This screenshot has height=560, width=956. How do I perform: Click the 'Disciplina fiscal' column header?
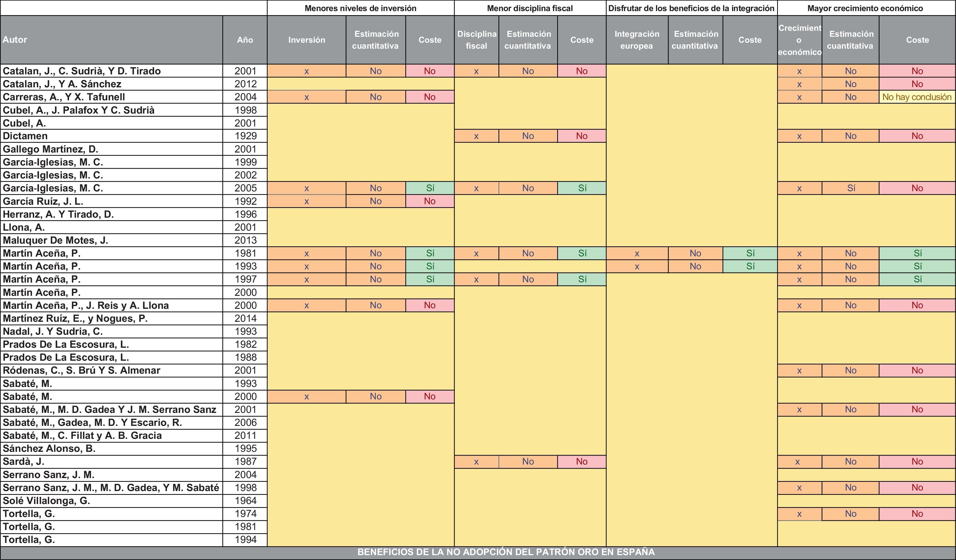coord(477,40)
